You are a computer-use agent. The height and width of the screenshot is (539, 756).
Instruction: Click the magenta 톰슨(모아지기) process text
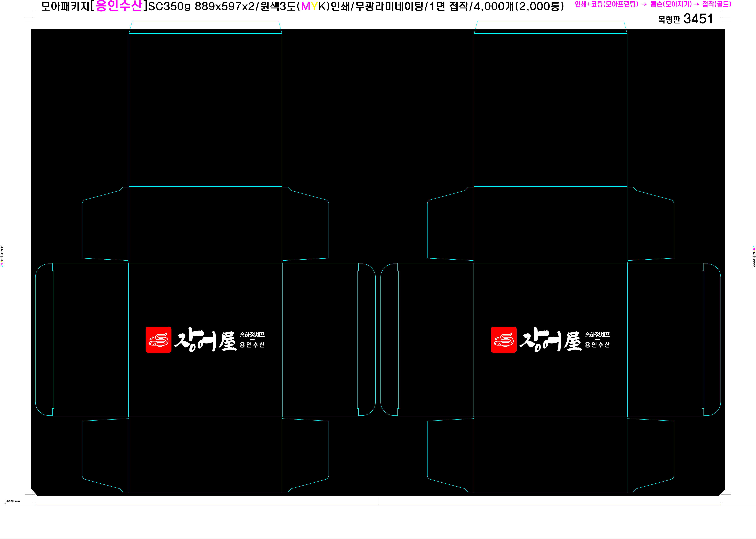671,4
